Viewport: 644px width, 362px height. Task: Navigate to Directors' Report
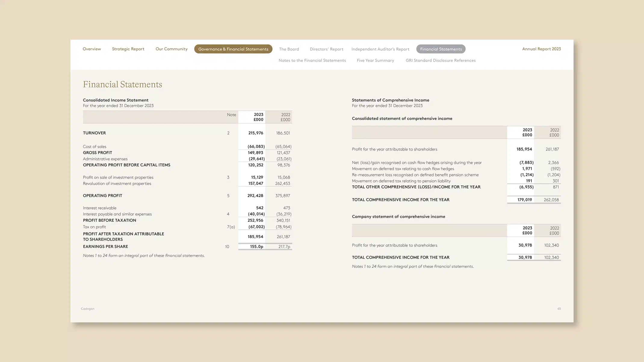pyautogui.click(x=326, y=49)
